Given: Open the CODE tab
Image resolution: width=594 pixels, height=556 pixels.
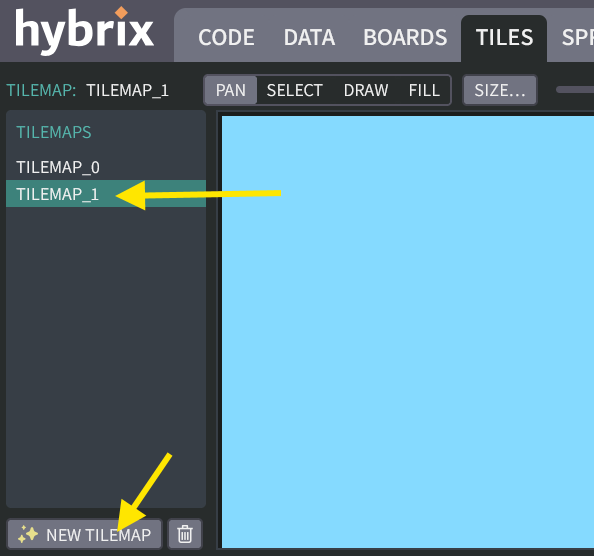Looking at the screenshot, I should [226, 37].
